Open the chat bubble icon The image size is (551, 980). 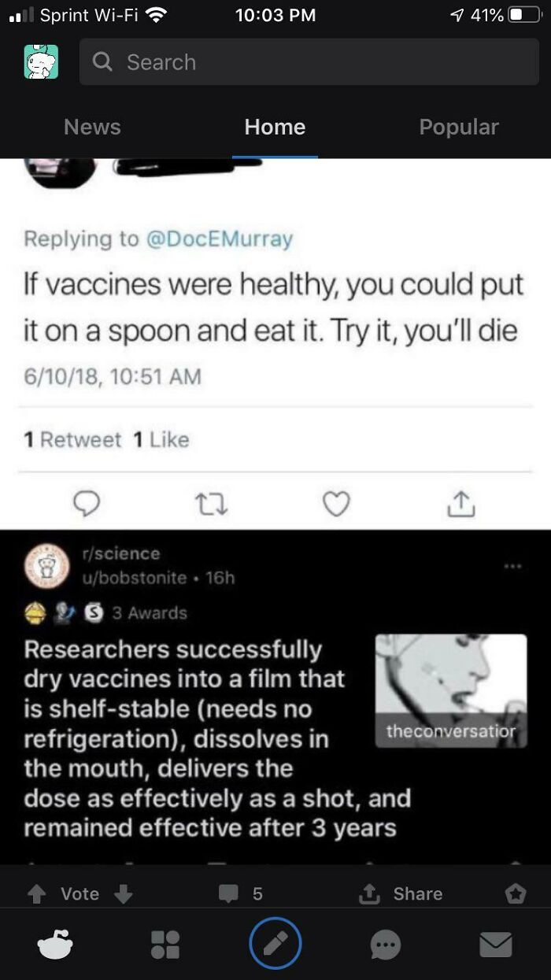[x=384, y=945]
